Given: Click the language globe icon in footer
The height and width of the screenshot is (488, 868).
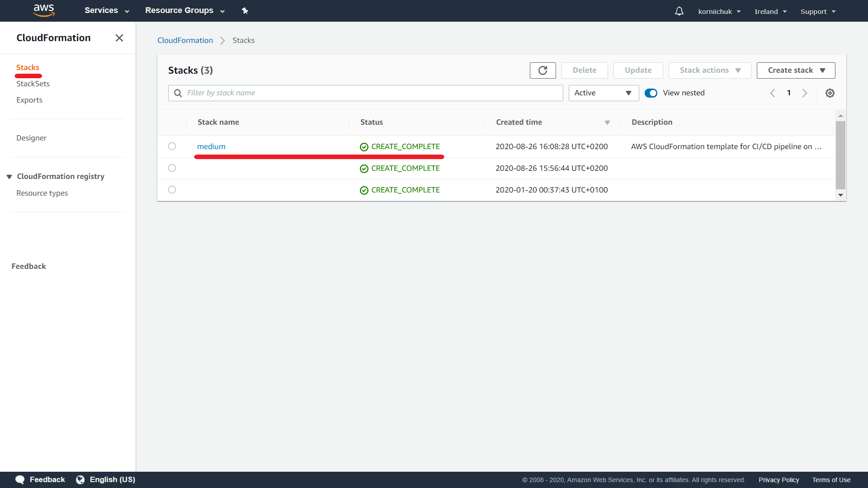Looking at the screenshot, I should tap(80, 480).
